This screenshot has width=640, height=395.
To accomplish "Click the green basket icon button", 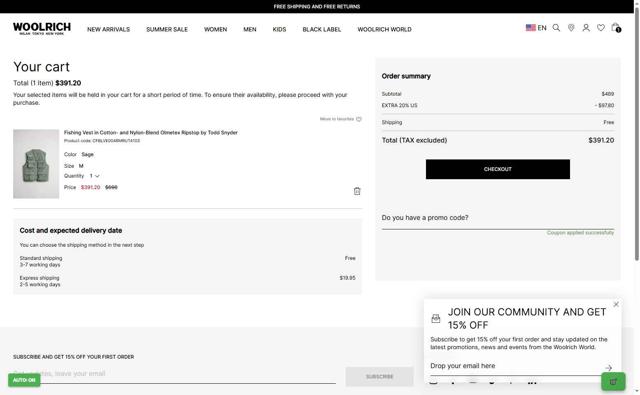I will click(x=613, y=382).
